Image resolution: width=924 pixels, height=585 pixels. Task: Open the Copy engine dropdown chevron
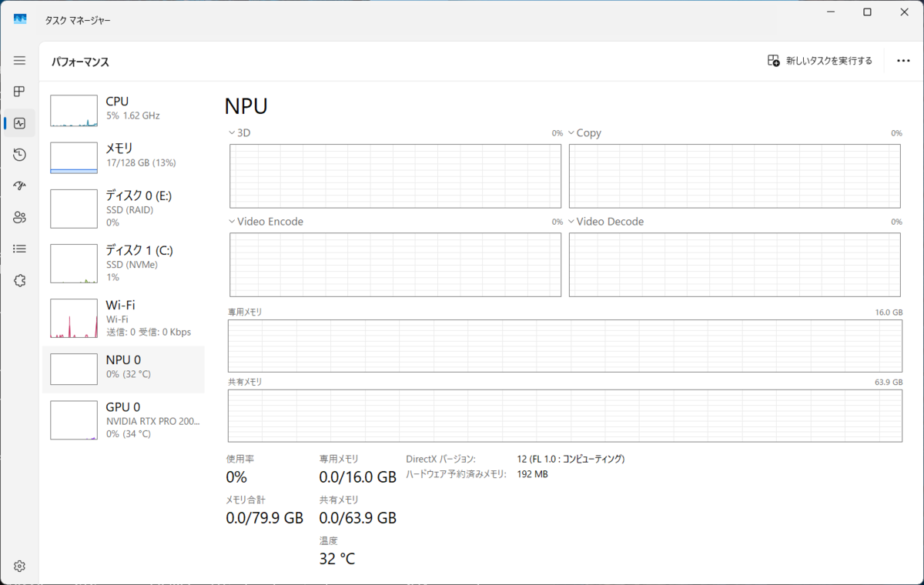tap(571, 133)
